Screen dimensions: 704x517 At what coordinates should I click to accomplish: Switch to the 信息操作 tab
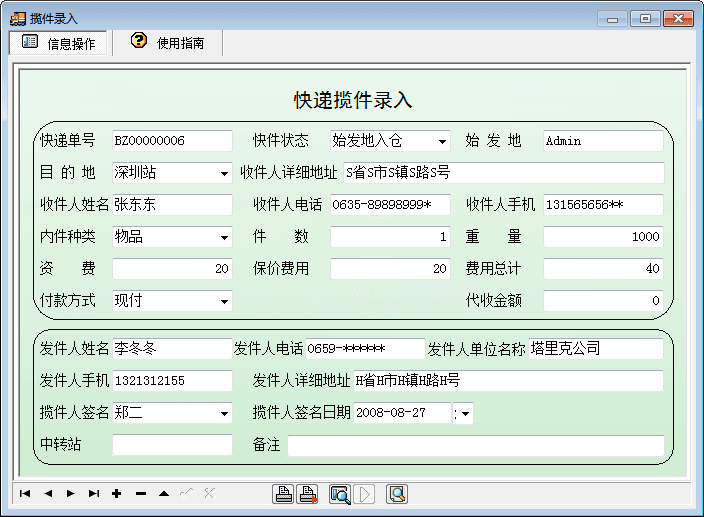(x=58, y=43)
